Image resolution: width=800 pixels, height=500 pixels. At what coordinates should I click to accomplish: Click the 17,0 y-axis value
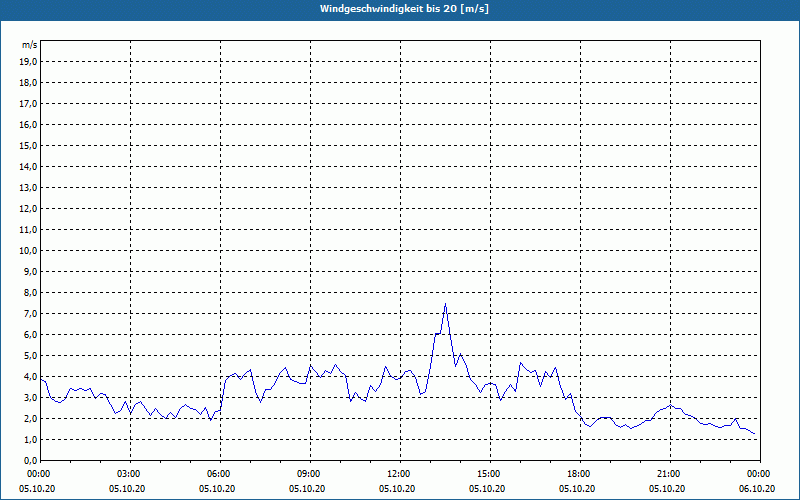coord(28,104)
